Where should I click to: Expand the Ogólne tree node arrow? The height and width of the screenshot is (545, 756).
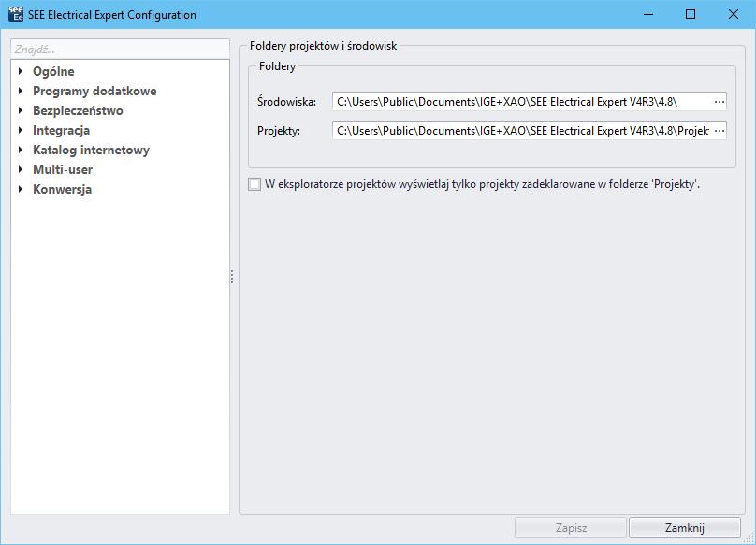point(21,71)
